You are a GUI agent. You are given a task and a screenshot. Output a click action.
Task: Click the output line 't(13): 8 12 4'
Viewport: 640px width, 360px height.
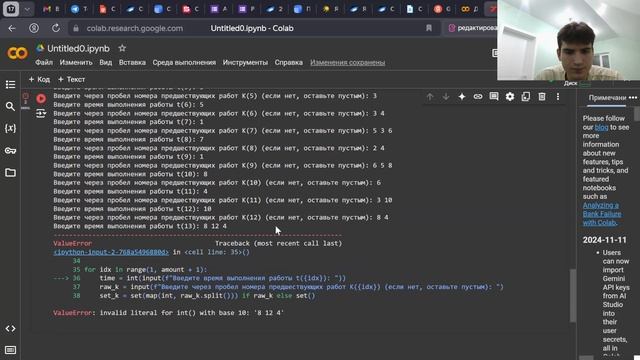point(140,226)
